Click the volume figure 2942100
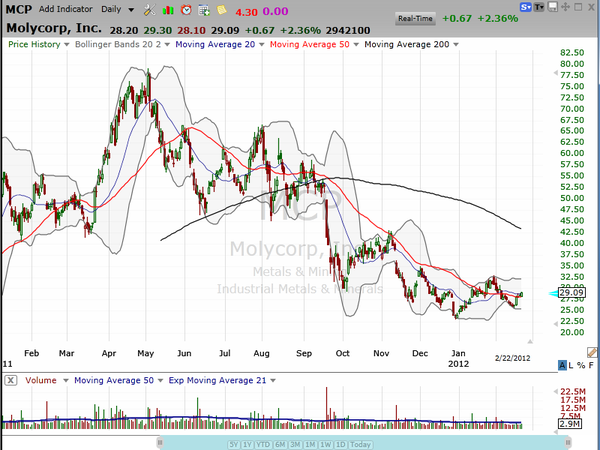This screenshot has height=450, width=600. coord(348,30)
